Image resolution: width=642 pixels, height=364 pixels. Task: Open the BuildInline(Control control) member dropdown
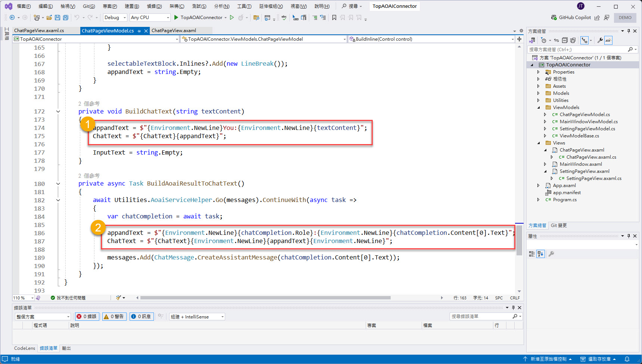click(x=431, y=39)
